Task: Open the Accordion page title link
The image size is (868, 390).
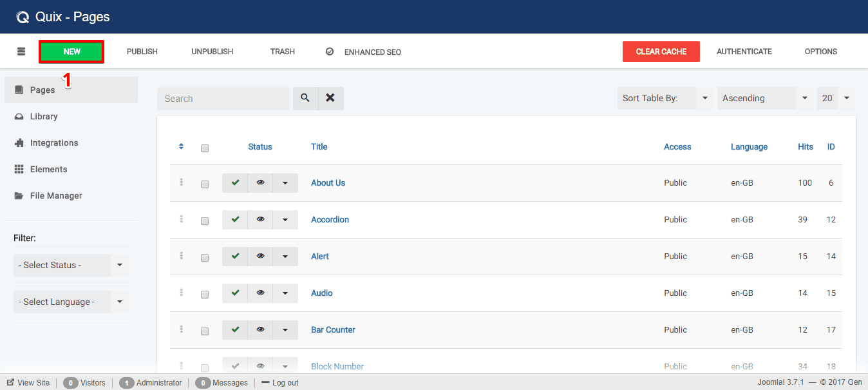Action: tap(330, 220)
